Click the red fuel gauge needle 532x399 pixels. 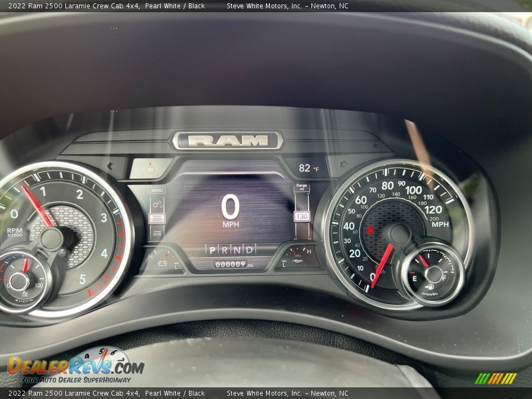(x=424, y=261)
